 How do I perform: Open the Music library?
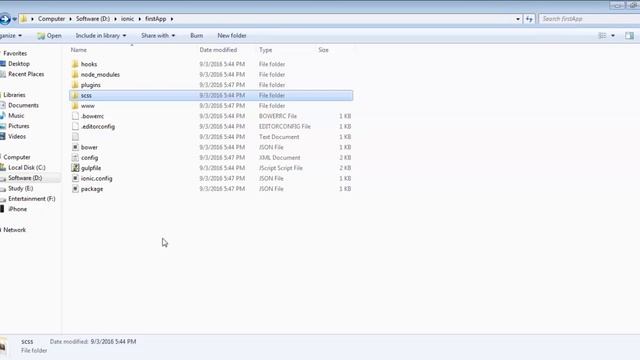coord(16,116)
